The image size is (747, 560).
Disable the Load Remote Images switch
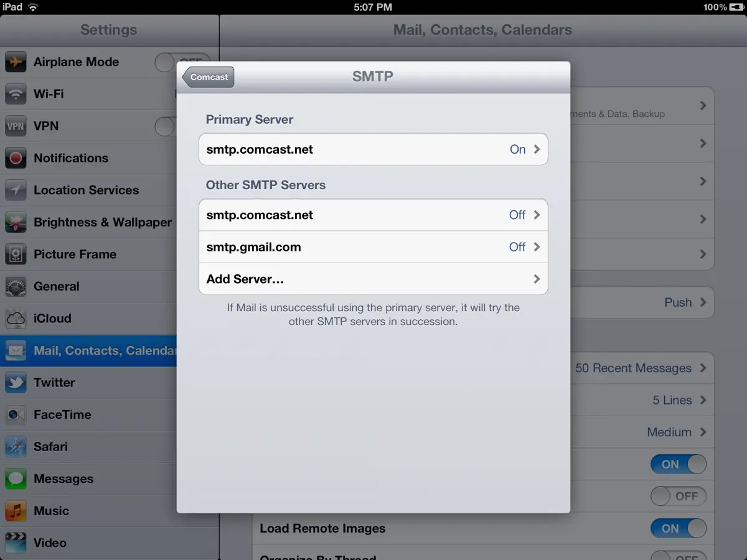point(678,528)
